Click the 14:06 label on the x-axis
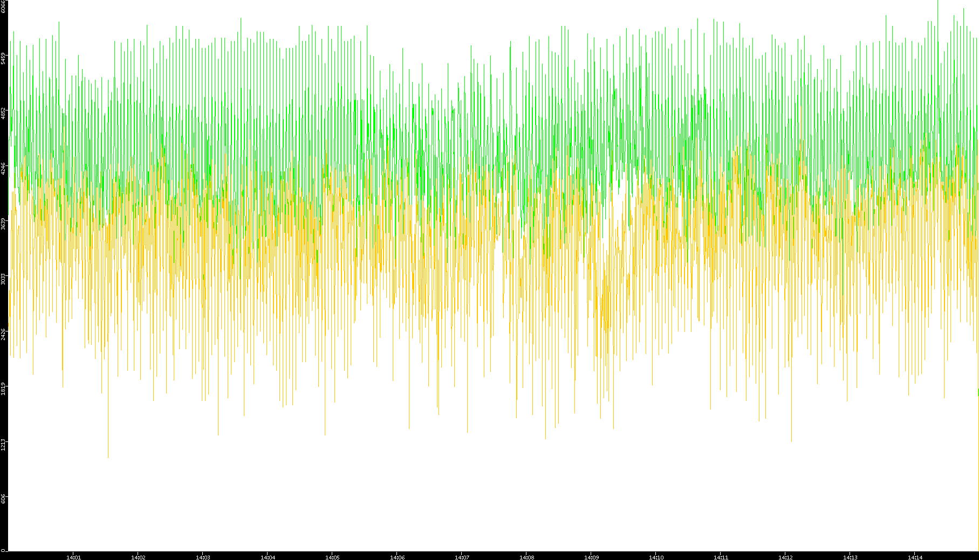The image size is (979, 560). tap(397, 557)
